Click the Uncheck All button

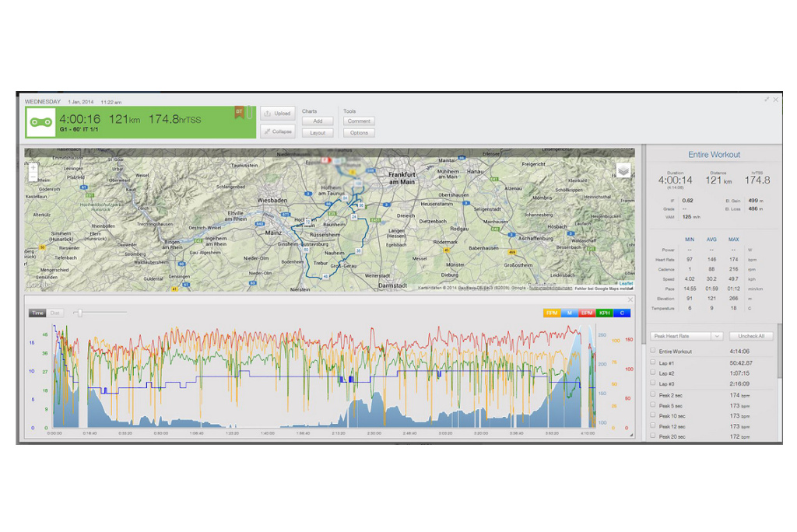pos(751,336)
